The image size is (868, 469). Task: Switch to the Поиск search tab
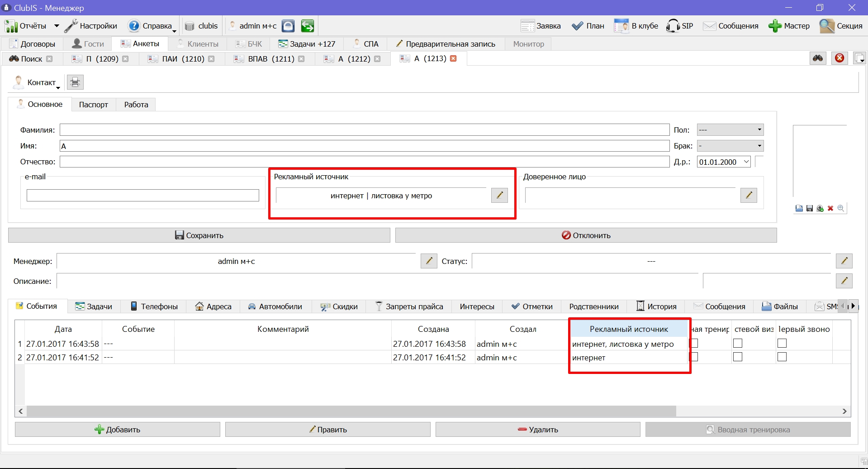[26, 59]
